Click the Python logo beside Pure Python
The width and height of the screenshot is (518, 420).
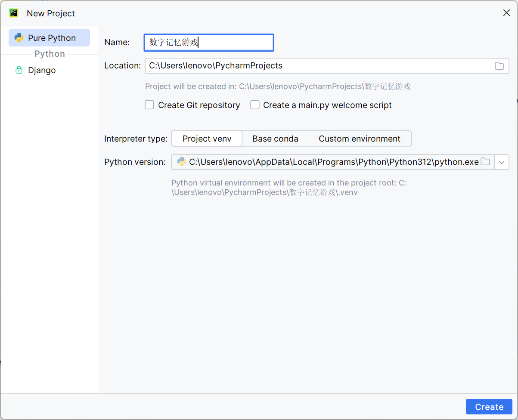pyautogui.click(x=19, y=38)
